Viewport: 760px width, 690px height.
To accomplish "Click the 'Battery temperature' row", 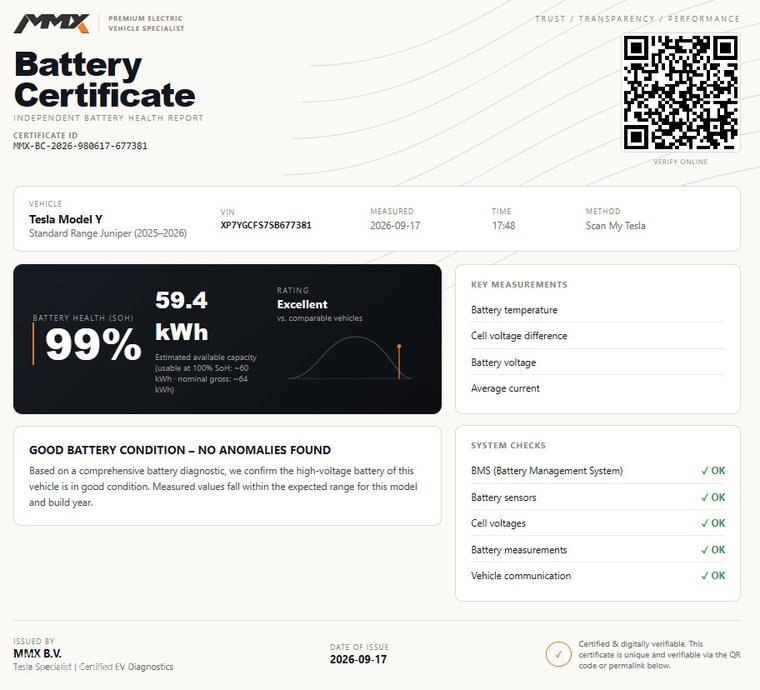I will tap(598, 310).
